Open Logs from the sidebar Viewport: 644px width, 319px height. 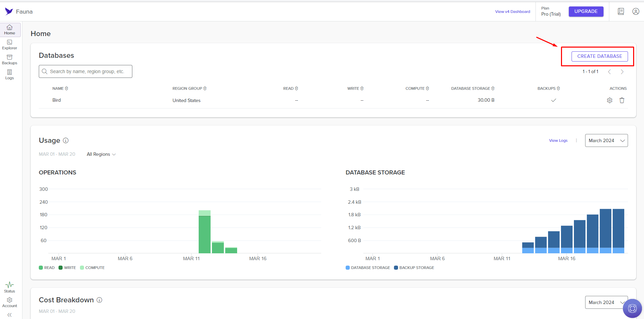tap(9, 74)
